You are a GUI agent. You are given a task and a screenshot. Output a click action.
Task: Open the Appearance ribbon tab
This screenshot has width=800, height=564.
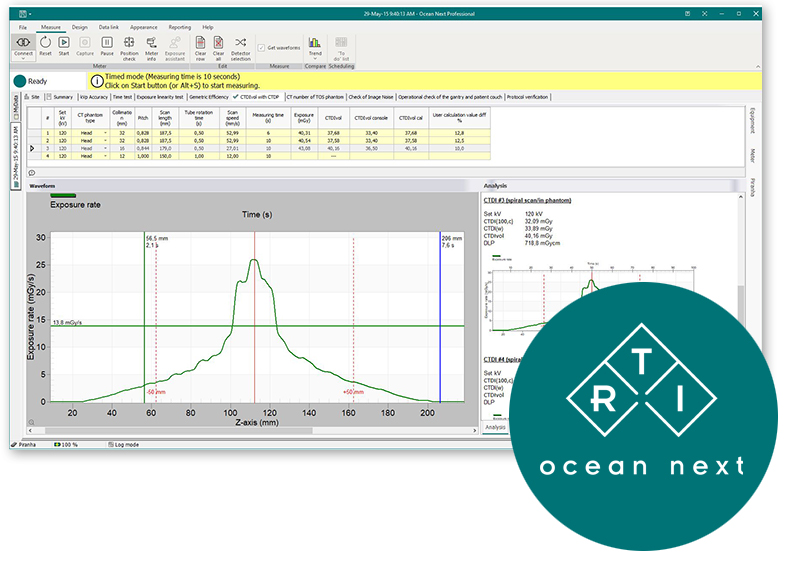point(143,27)
